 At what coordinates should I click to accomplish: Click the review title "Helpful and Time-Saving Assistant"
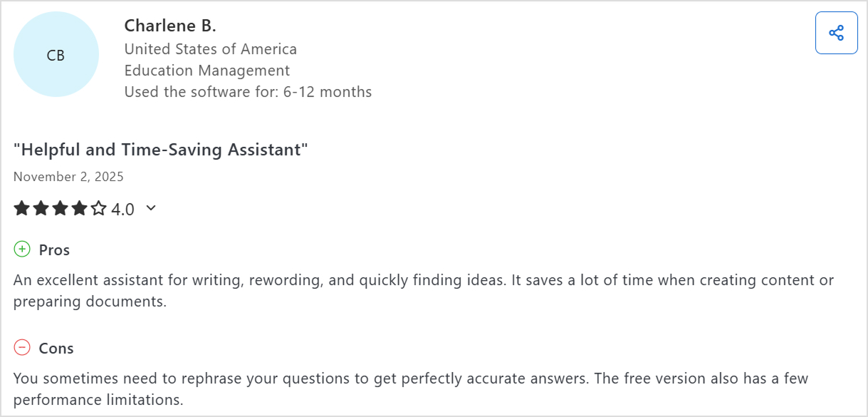[160, 150]
